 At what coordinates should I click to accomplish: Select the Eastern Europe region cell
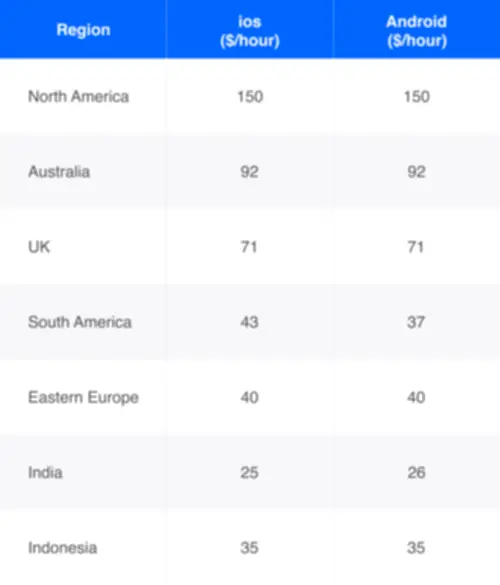tap(83, 397)
